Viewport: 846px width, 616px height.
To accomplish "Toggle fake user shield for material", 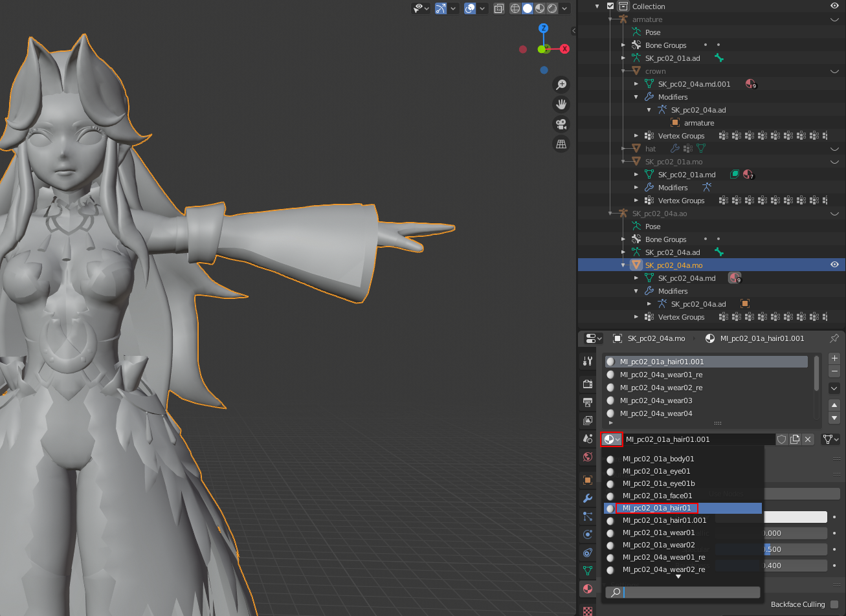I will tap(782, 439).
